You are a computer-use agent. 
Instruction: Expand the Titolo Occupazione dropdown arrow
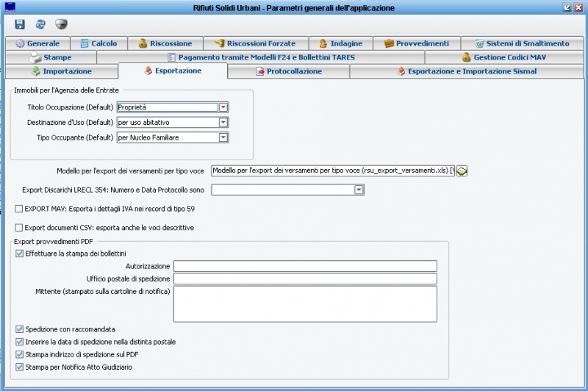223,107
